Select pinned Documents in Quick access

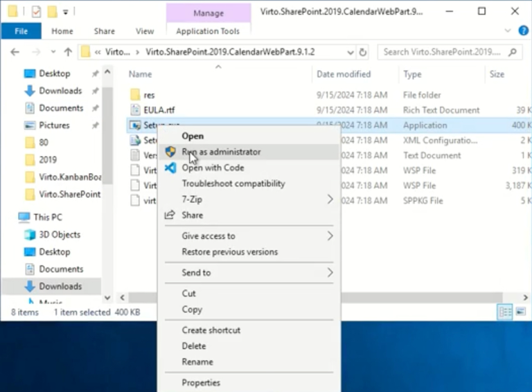(61, 108)
